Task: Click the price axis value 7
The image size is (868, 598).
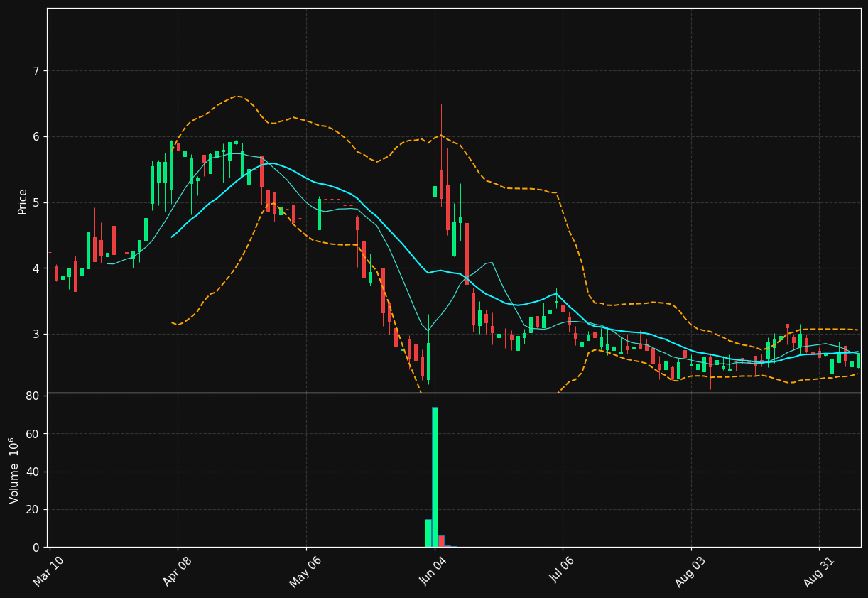Action: (37, 71)
